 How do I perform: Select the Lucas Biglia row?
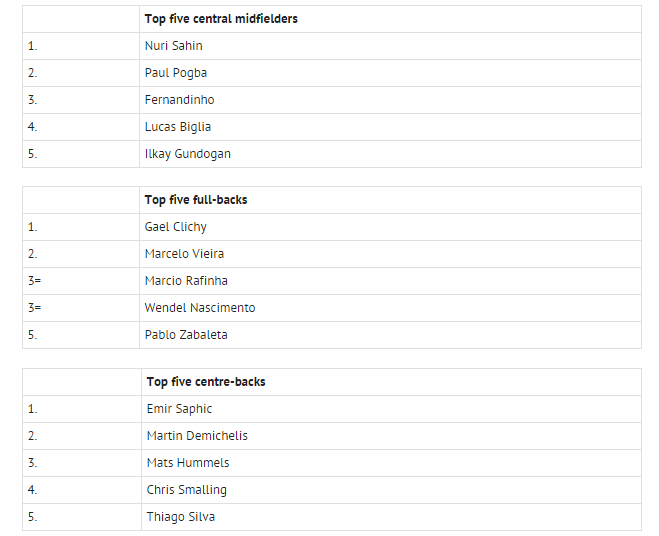(x=177, y=127)
